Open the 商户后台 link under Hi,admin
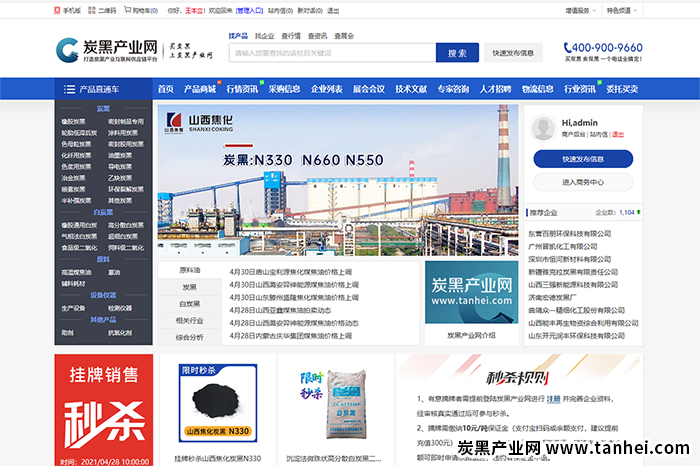This screenshot has width=700, height=466. (573, 134)
